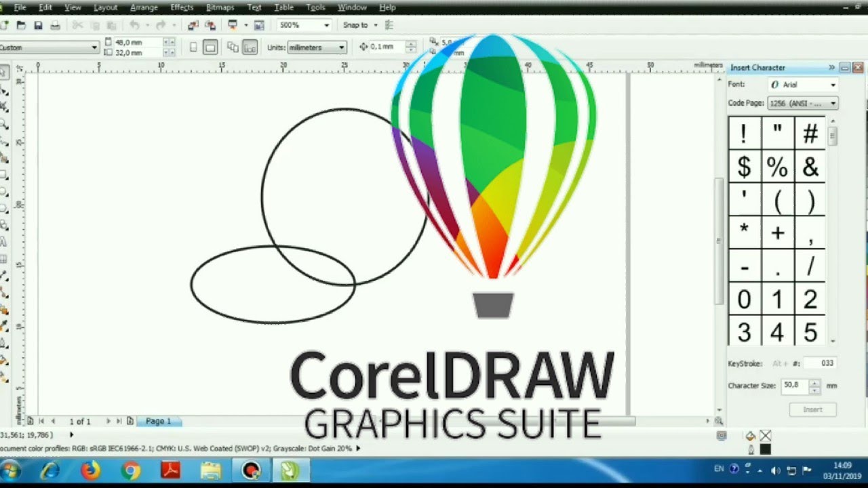Open the Bitmaps menu

(220, 7)
